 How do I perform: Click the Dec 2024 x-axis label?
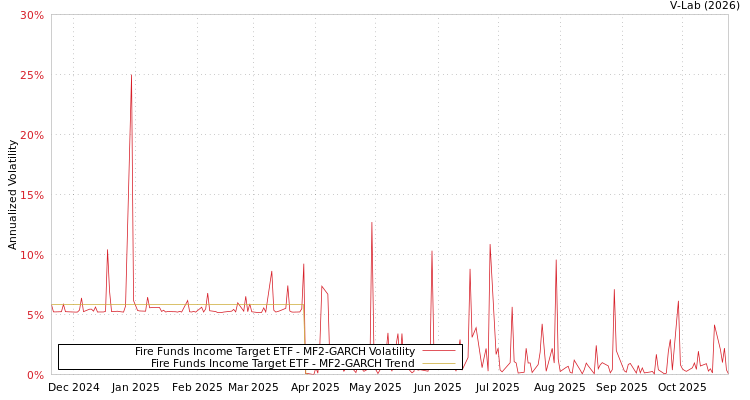[74, 388]
